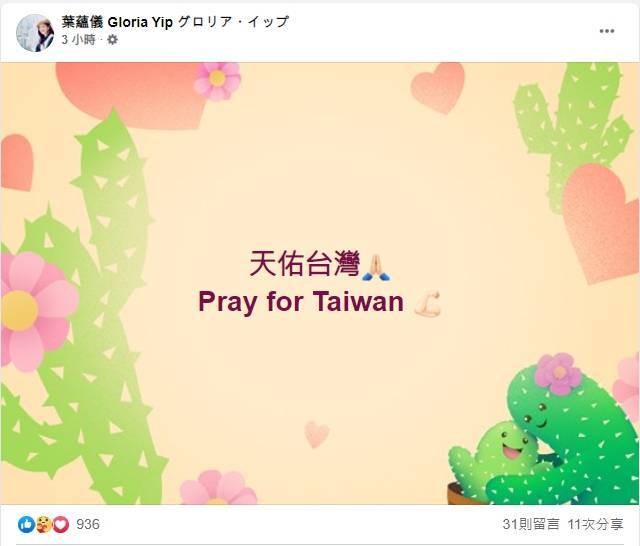640x546 pixels.
Task: View the 936 reactions count list
Action: click(x=88, y=524)
